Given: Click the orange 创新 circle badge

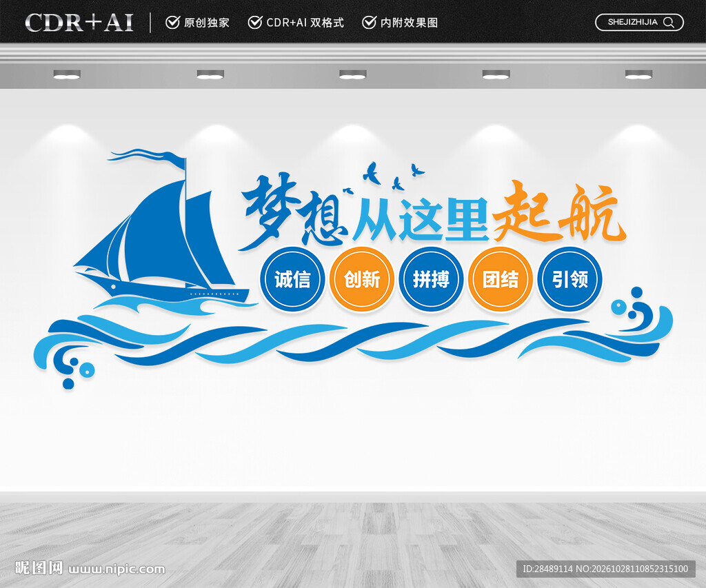Looking at the screenshot, I should (361, 279).
